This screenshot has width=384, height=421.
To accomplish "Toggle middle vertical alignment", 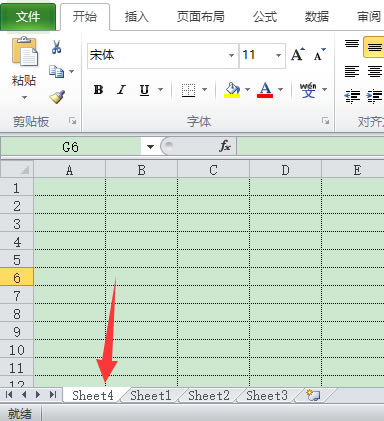I will (x=374, y=47).
